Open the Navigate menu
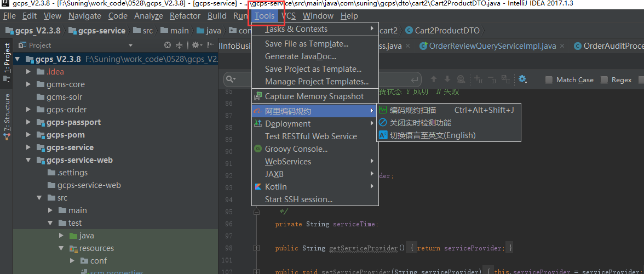This screenshot has height=274, width=644. [x=84, y=16]
